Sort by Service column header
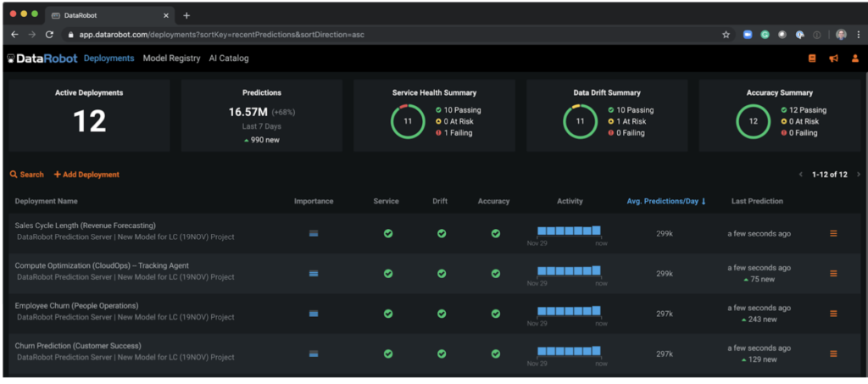 (386, 202)
